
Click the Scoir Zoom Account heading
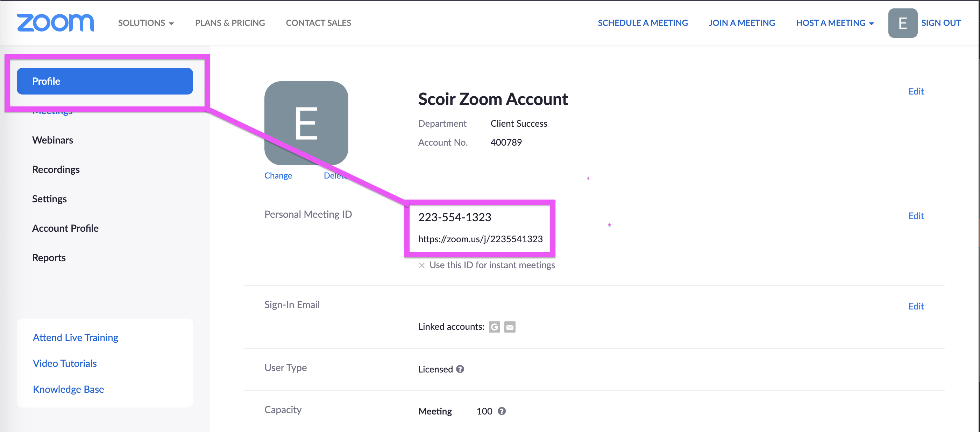[493, 99]
